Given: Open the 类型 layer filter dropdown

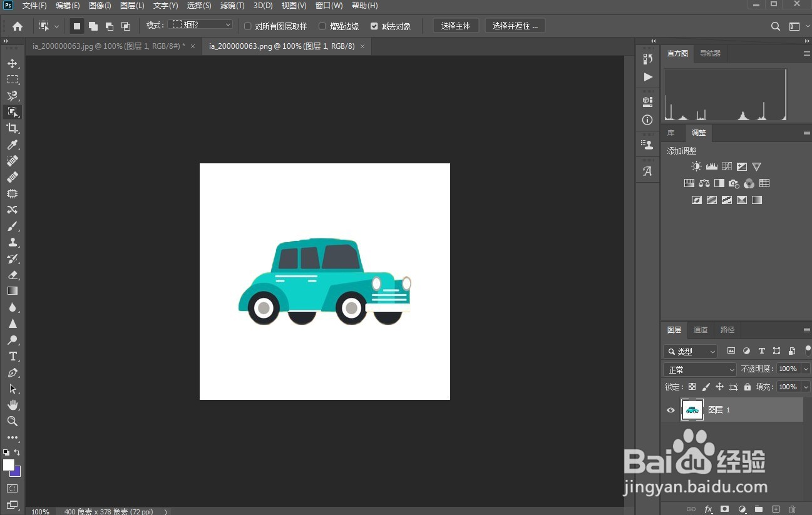Looking at the screenshot, I should 691,352.
